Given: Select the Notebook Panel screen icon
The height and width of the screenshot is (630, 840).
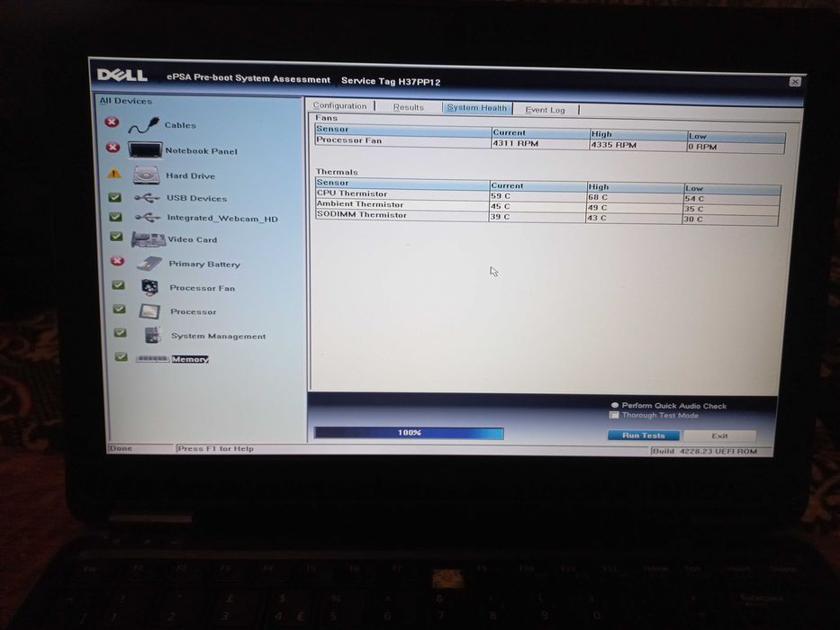Looking at the screenshot, I should (x=145, y=150).
